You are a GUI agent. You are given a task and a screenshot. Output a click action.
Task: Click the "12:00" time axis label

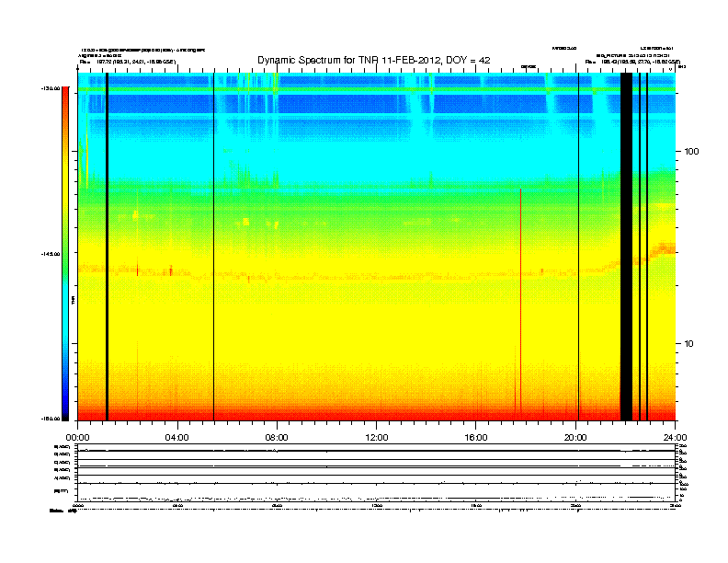coord(377,438)
